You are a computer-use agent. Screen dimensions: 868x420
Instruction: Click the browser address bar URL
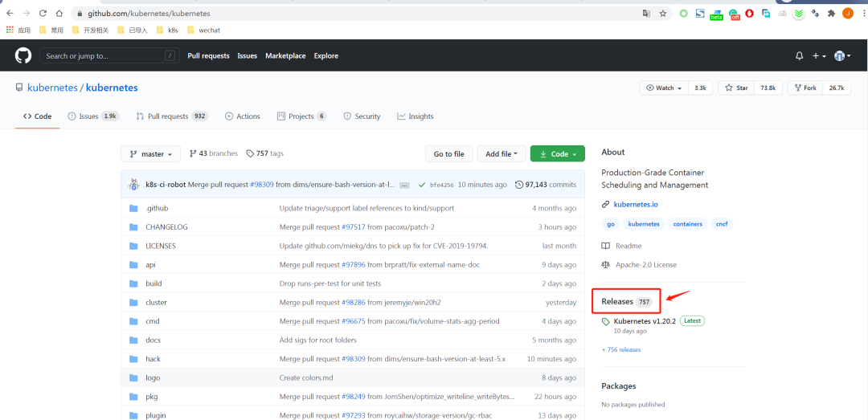click(x=149, y=14)
